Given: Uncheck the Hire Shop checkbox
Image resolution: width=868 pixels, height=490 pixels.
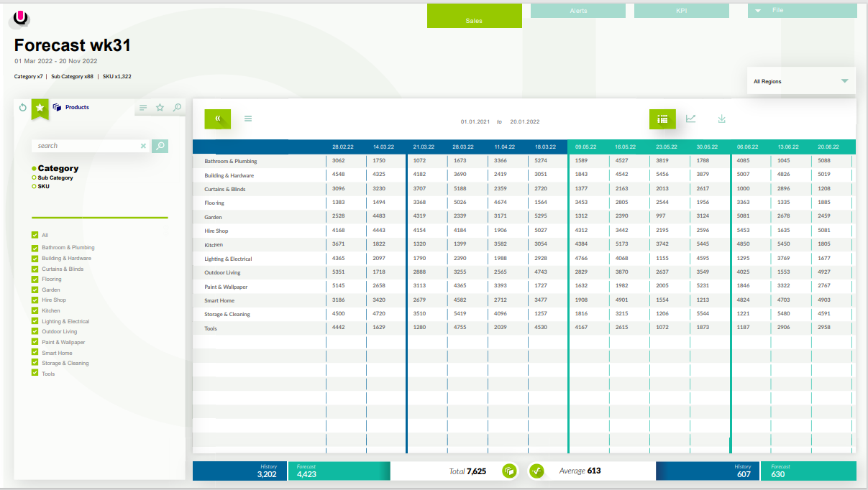Looking at the screenshot, I should tap(35, 300).
